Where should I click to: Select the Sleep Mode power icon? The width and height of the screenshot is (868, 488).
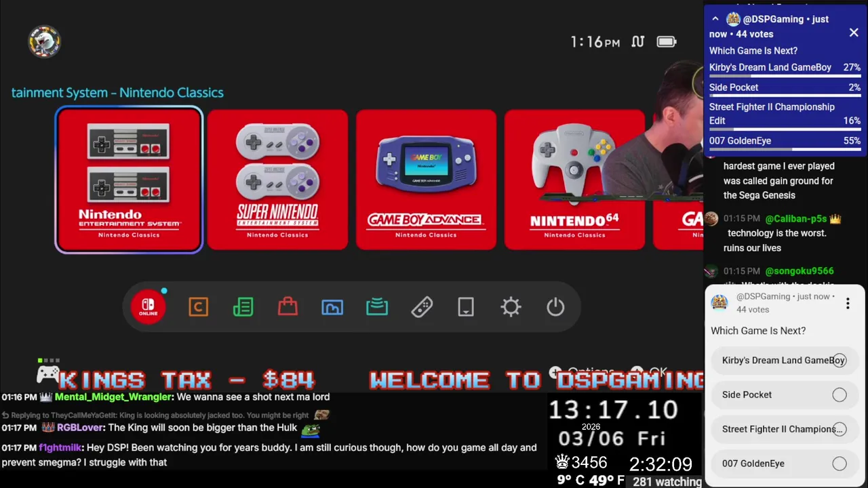[555, 307]
